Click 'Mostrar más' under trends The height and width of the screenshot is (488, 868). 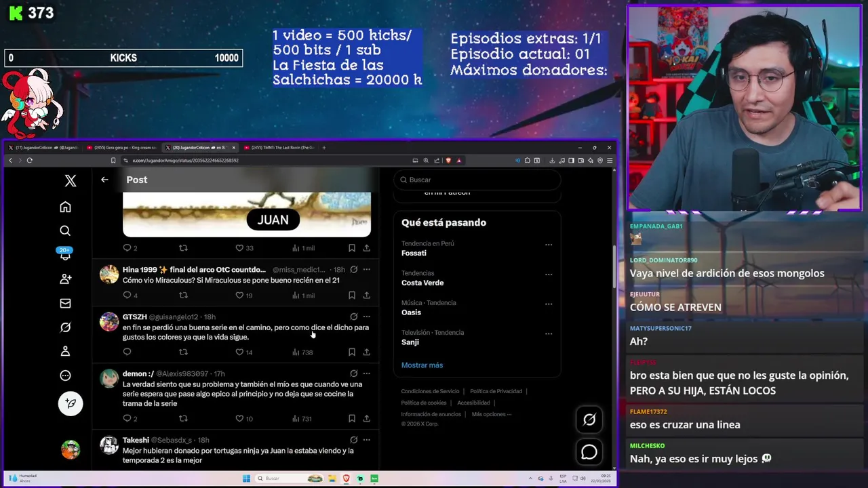422,365
